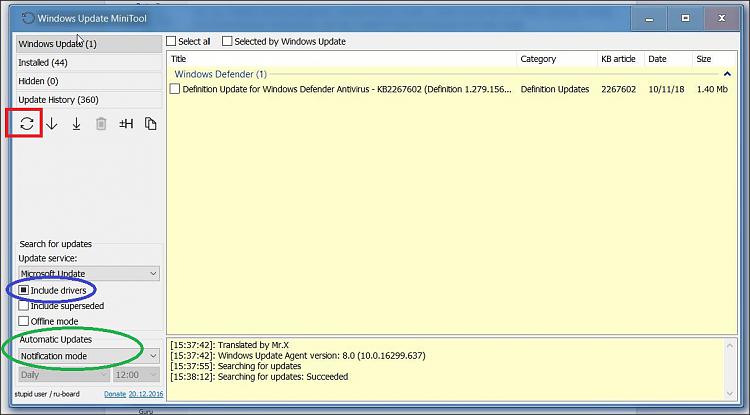Click the refresh Check for updates icon

[x=27, y=124]
